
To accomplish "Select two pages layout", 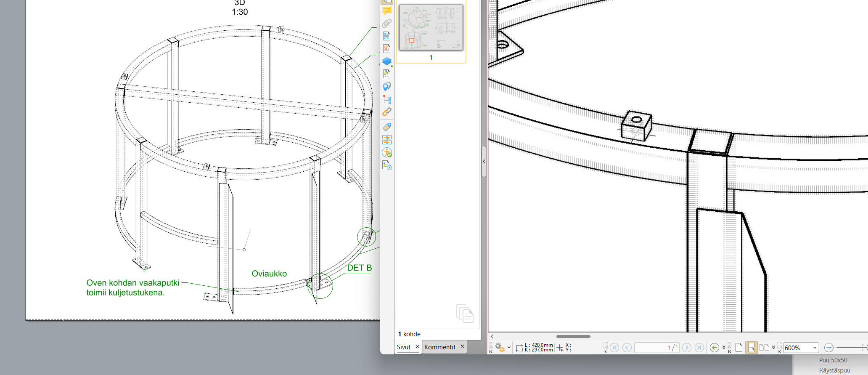I will (764, 348).
